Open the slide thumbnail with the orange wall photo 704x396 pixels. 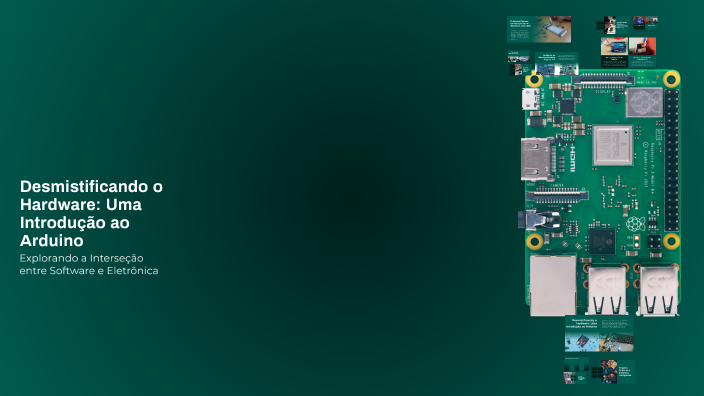click(x=642, y=52)
